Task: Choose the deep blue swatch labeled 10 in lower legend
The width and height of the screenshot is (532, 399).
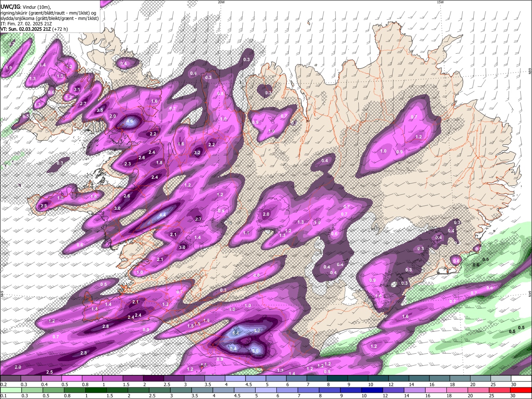Action: point(371,390)
